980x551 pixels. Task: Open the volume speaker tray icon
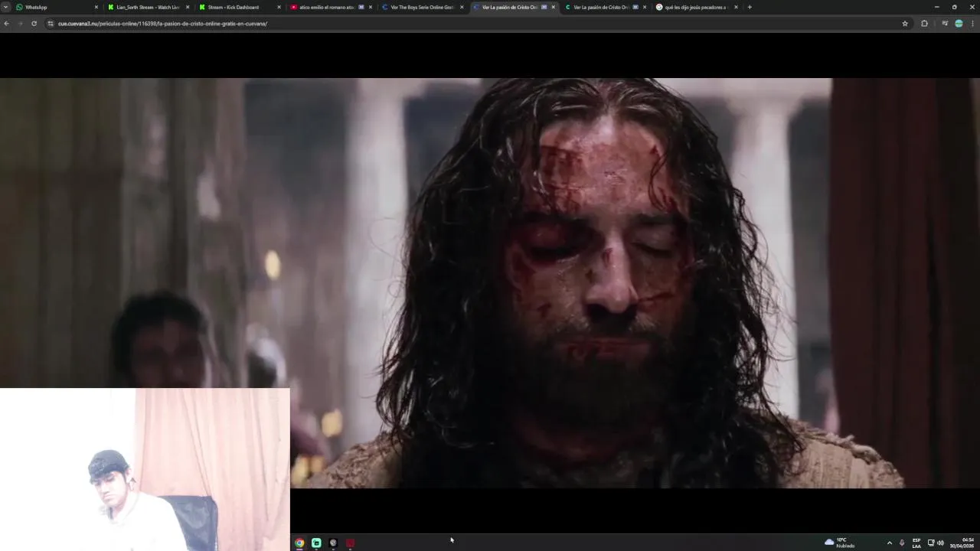point(940,543)
